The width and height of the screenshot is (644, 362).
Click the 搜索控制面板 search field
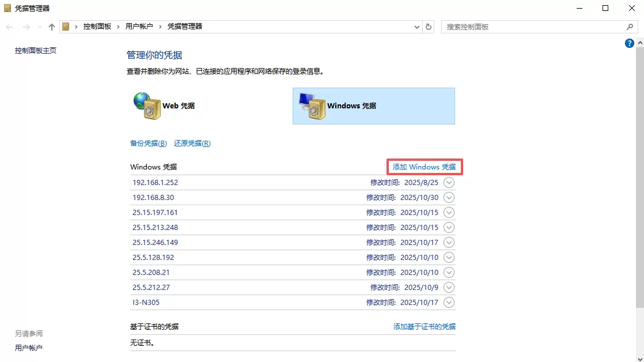533,27
